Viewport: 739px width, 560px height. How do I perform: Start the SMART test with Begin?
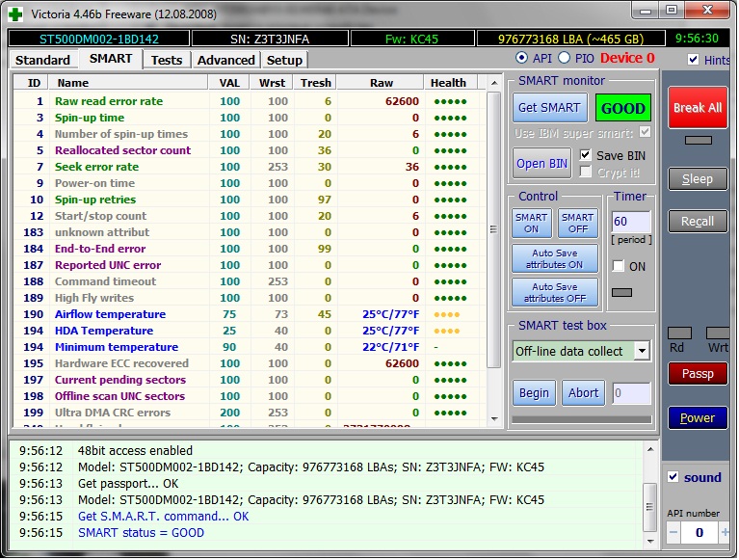pos(534,392)
